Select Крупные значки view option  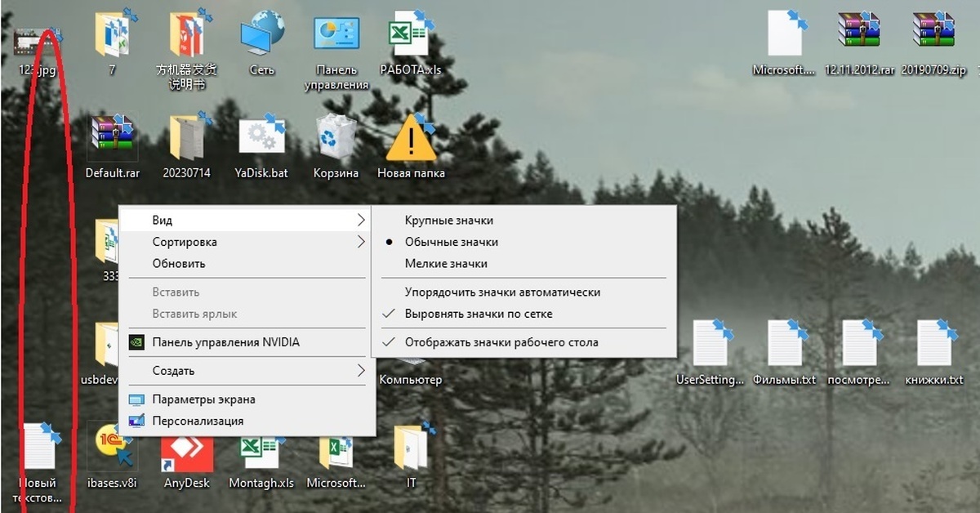[x=448, y=220]
